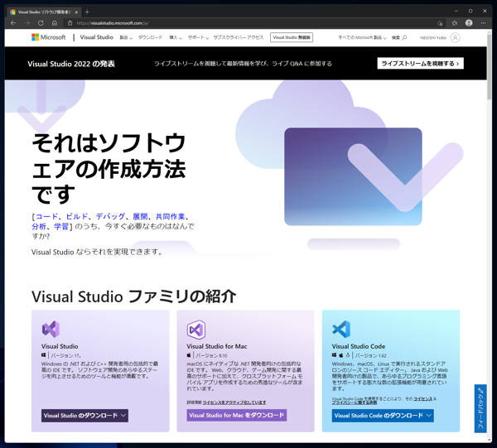The image size is (497, 448).
Task: Click the 展開 link
Action: point(140,216)
